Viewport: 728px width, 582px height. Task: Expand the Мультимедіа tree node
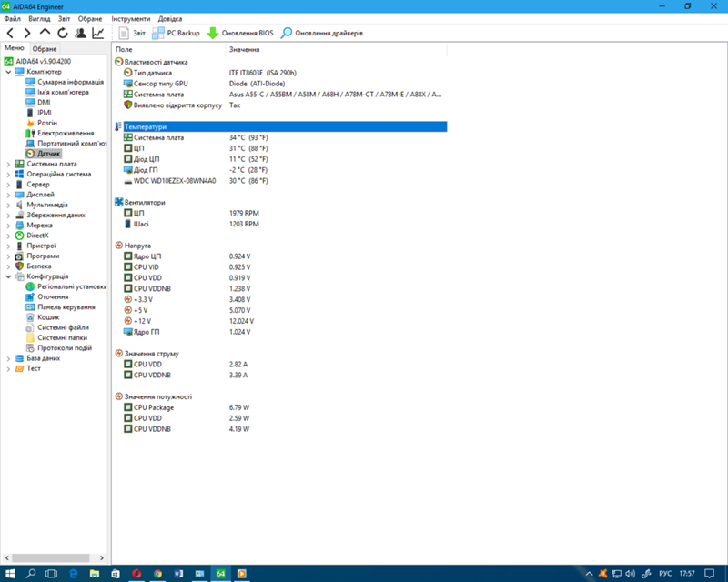(8, 205)
